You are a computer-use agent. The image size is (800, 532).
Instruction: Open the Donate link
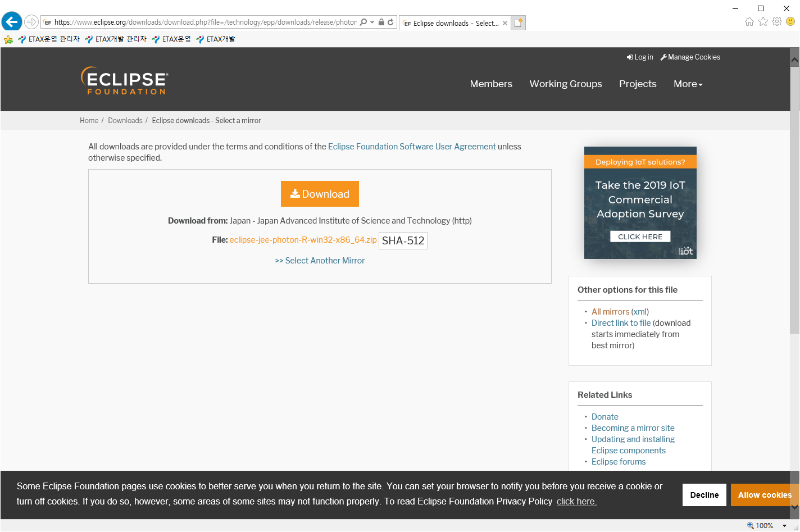[x=604, y=417]
